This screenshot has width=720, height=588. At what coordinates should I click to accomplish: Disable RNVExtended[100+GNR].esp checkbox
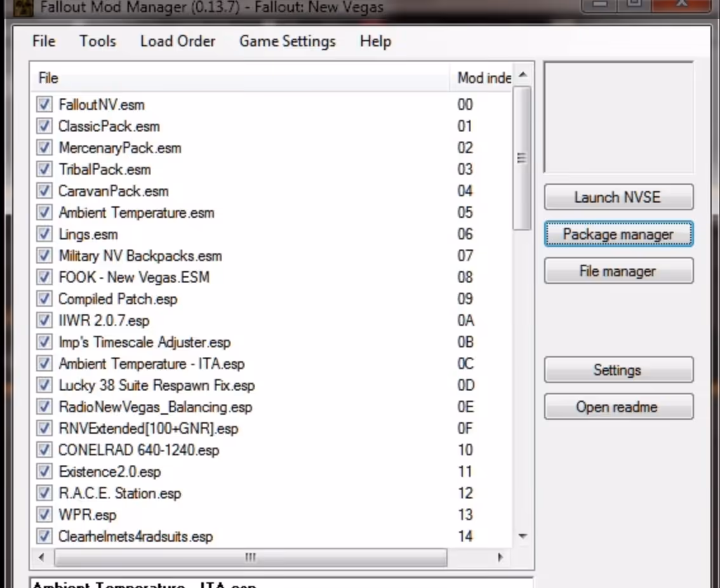[44, 428]
